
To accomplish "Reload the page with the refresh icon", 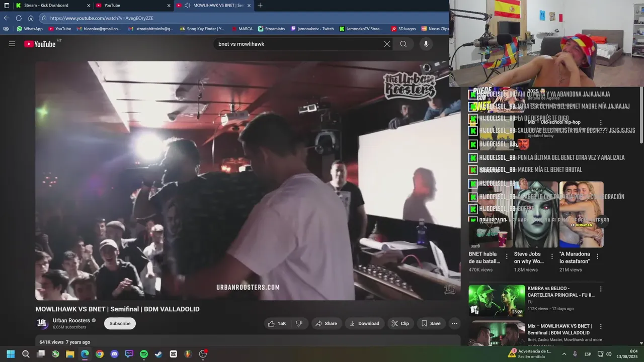I will click(19, 18).
